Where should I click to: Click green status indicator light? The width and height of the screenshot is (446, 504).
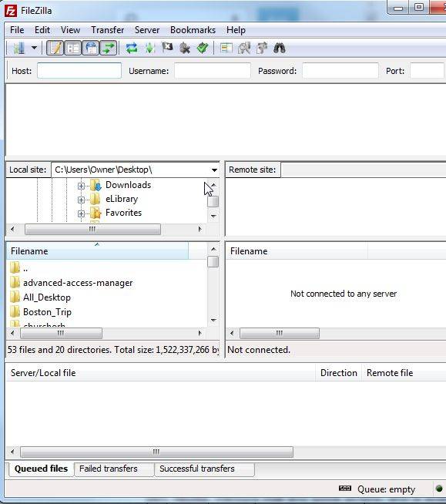click(x=439, y=489)
